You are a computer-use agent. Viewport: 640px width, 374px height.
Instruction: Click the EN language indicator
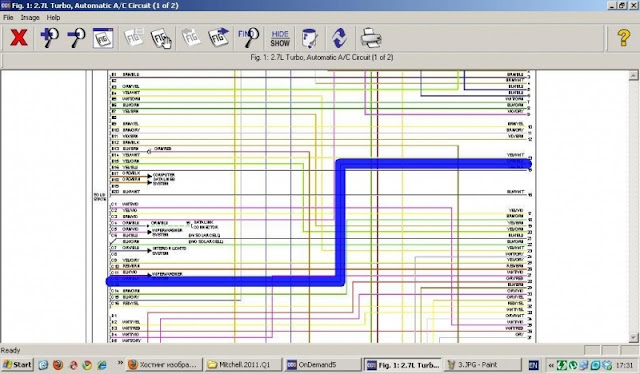[533, 365]
